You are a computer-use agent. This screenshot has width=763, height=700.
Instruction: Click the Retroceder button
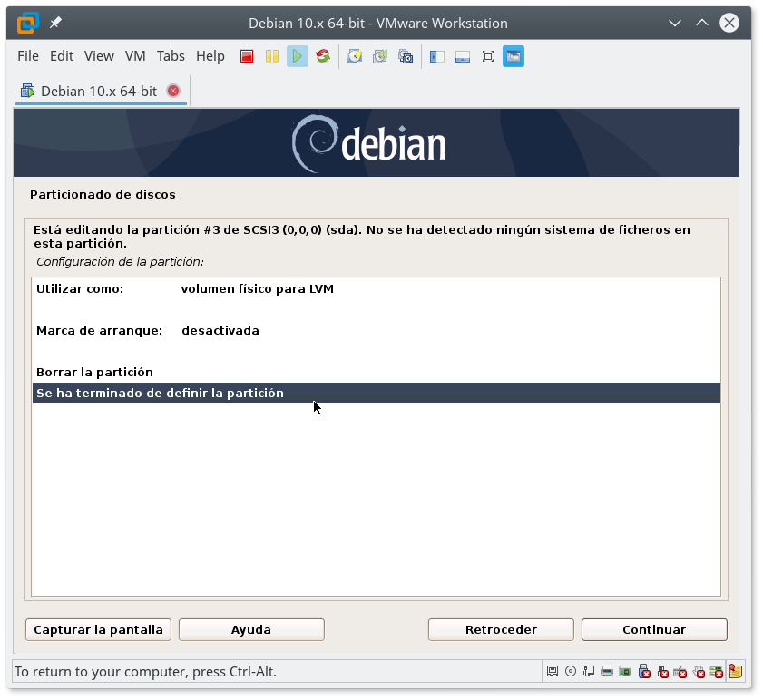(501, 630)
